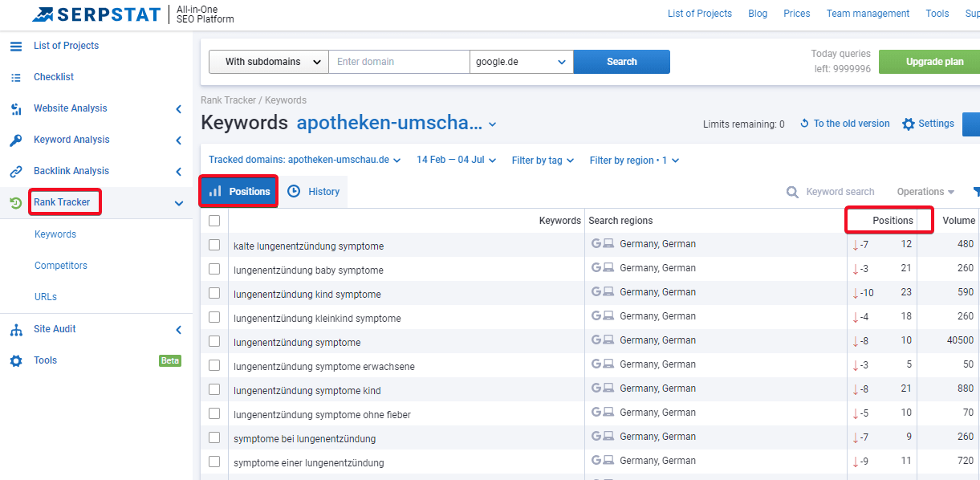The width and height of the screenshot is (980, 480).
Task: Open the google.de search engine dropdown
Action: click(522, 62)
